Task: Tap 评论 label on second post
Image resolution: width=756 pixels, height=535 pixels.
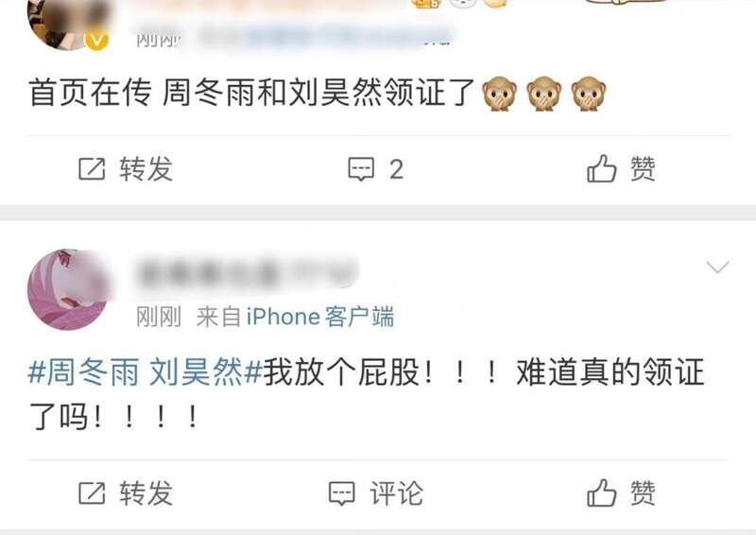Action: pyautogui.click(x=396, y=493)
